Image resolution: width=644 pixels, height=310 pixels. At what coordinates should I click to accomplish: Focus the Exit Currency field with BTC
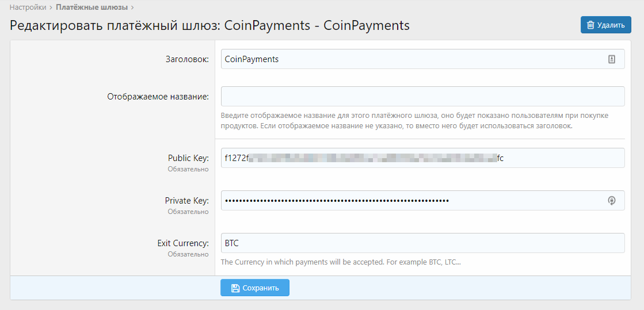pyautogui.click(x=422, y=243)
